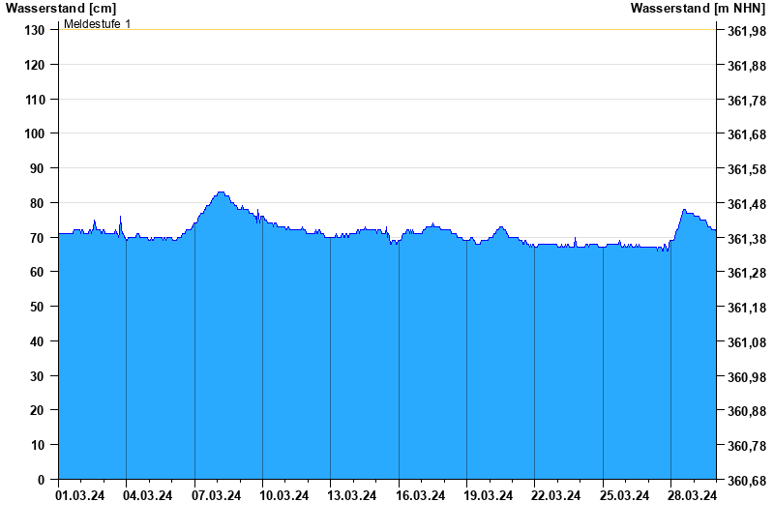Click the 25.03.24 date label

624,496
